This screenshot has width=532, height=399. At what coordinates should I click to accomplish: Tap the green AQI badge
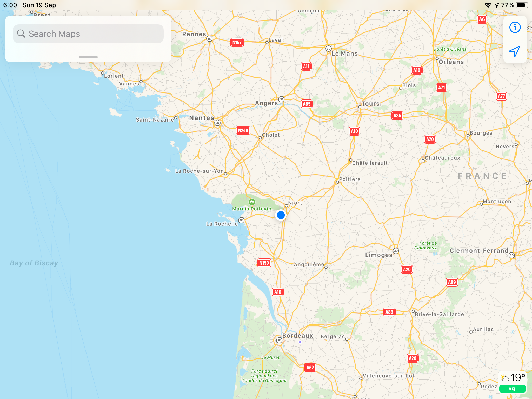tap(512, 389)
